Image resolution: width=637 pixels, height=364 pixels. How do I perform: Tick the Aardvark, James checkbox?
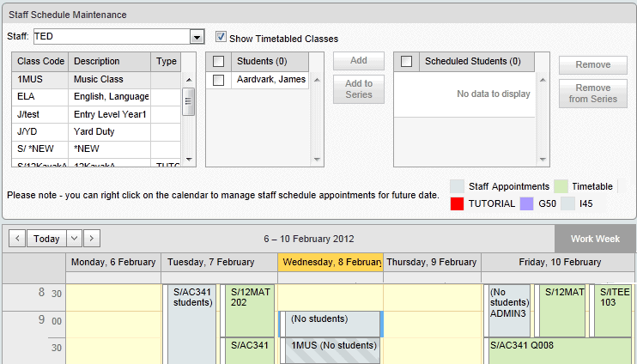(219, 80)
